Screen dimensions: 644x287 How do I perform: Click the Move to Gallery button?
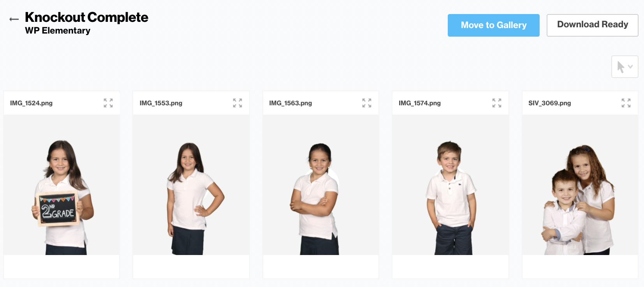[494, 25]
